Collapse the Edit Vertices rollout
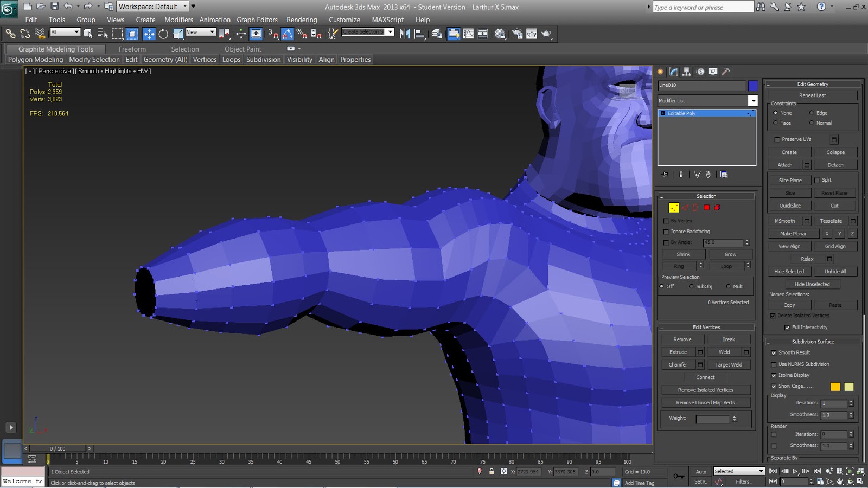This screenshot has width=868, height=488. (x=706, y=328)
